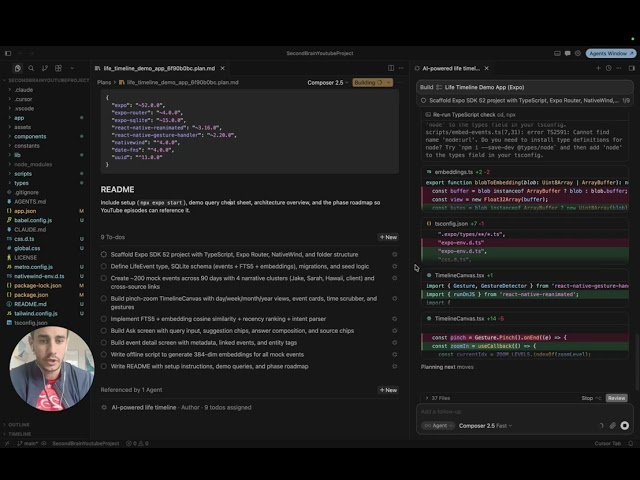Expand the 37 Files list
640x480 pixels.
click(438, 398)
